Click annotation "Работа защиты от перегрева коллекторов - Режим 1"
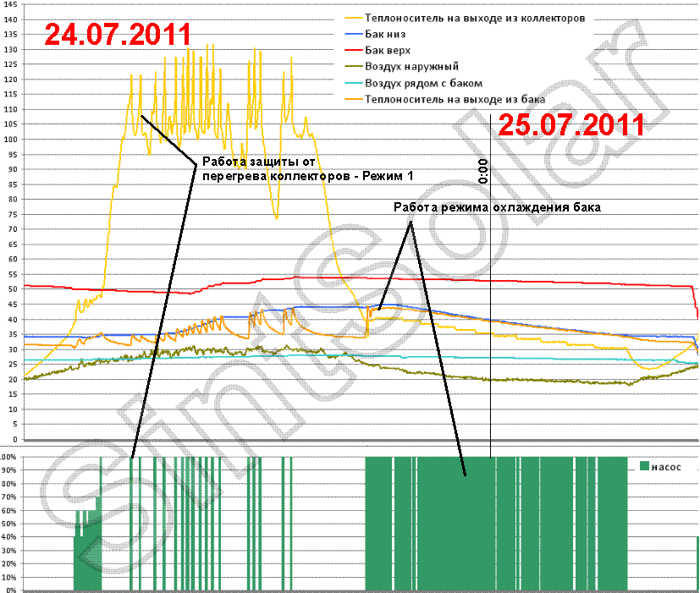700x593 pixels. tap(308, 168)
